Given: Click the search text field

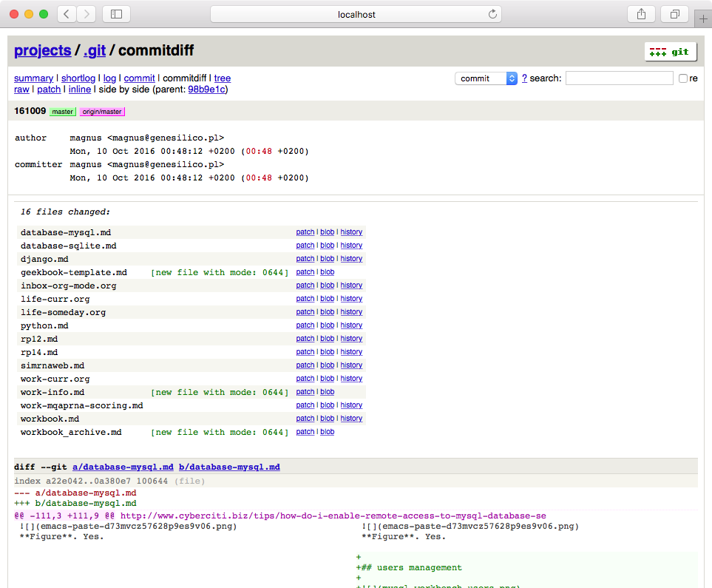Looking at the screenshot, I should 619,78.
